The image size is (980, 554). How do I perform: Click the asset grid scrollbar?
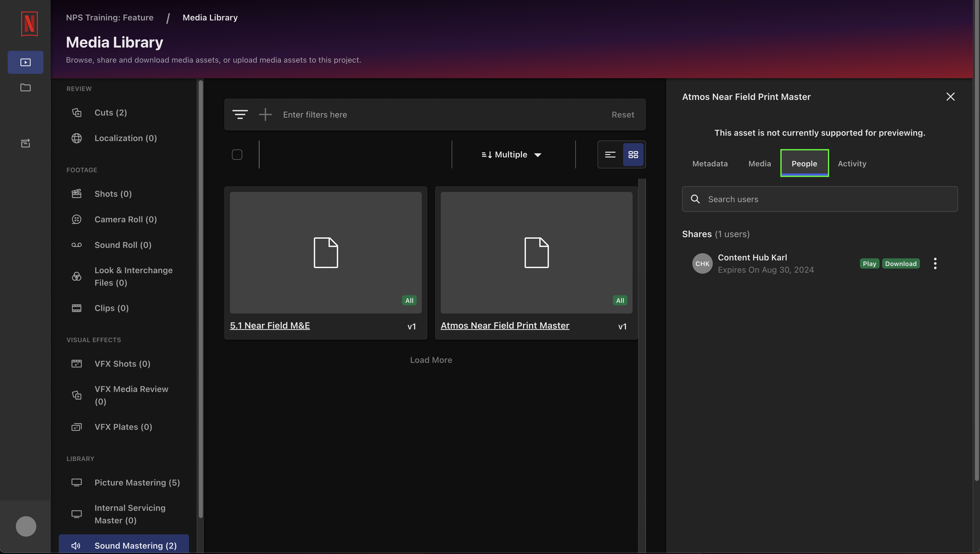(641, 365)
